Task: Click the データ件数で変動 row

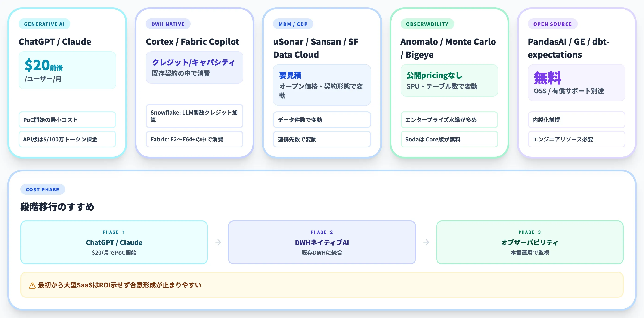Action: [322, 120]
